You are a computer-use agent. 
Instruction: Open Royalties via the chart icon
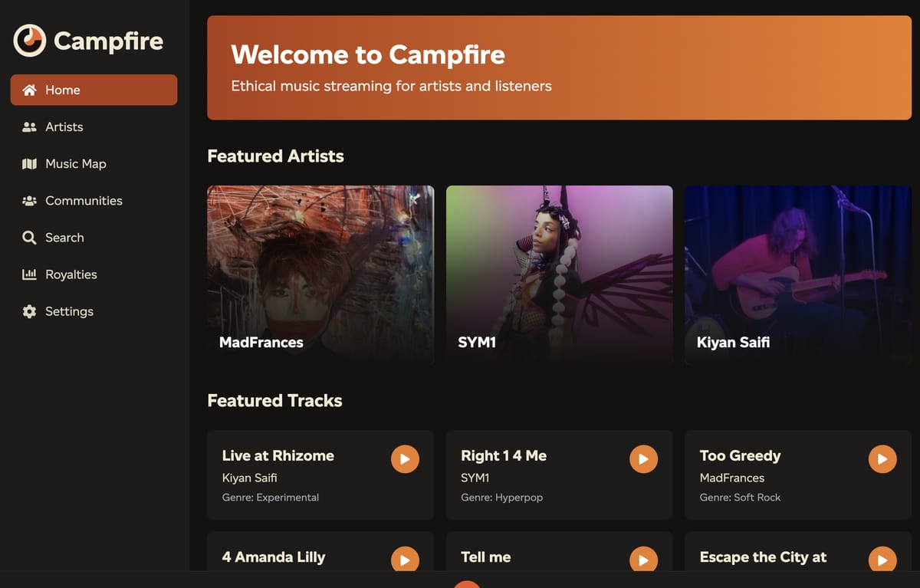28,274
